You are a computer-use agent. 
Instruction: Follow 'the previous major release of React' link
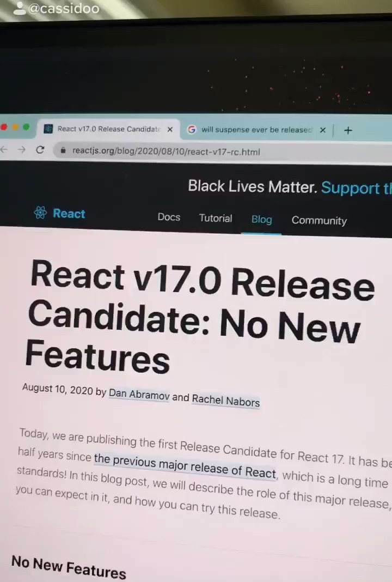[x=185, y=466]
